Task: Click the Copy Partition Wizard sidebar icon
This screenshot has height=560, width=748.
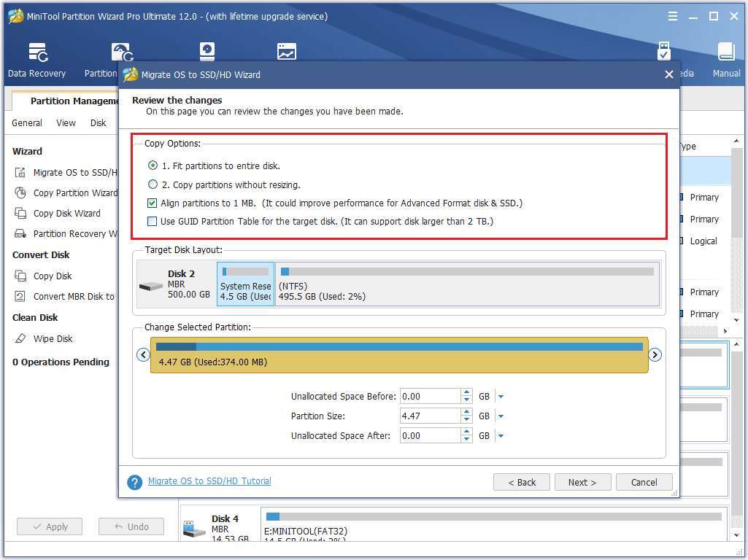Action: 20,193
